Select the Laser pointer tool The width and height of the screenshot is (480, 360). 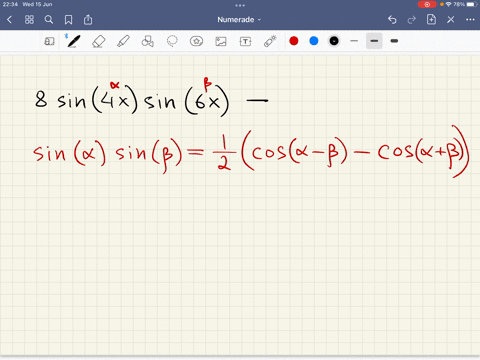coord(270,41)
